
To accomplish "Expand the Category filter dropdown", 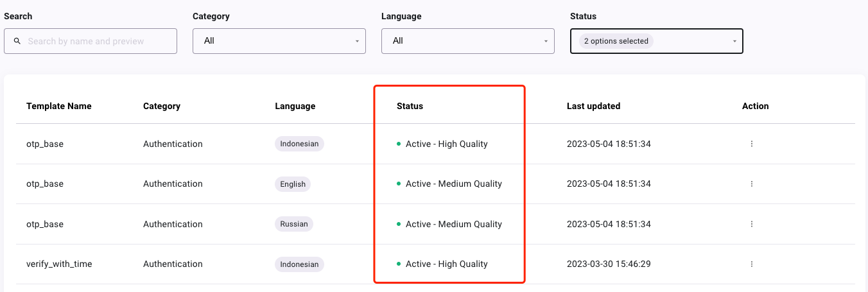I will 279,41.
